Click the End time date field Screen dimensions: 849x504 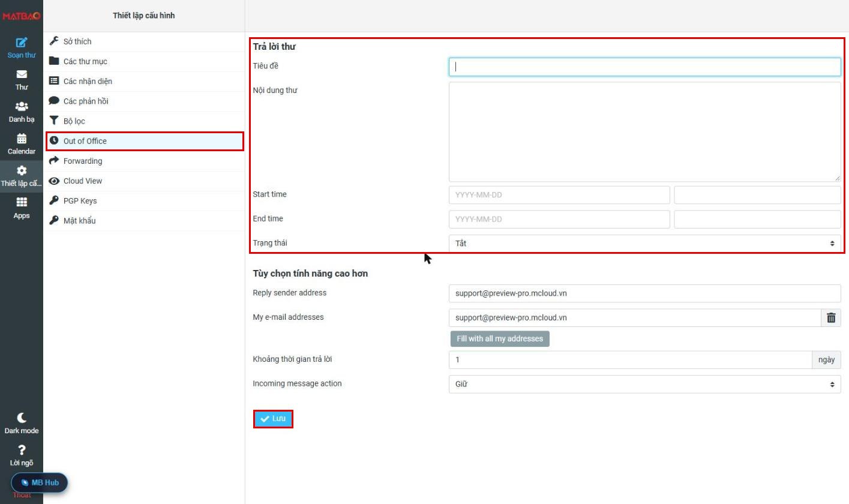click(559, 220)
